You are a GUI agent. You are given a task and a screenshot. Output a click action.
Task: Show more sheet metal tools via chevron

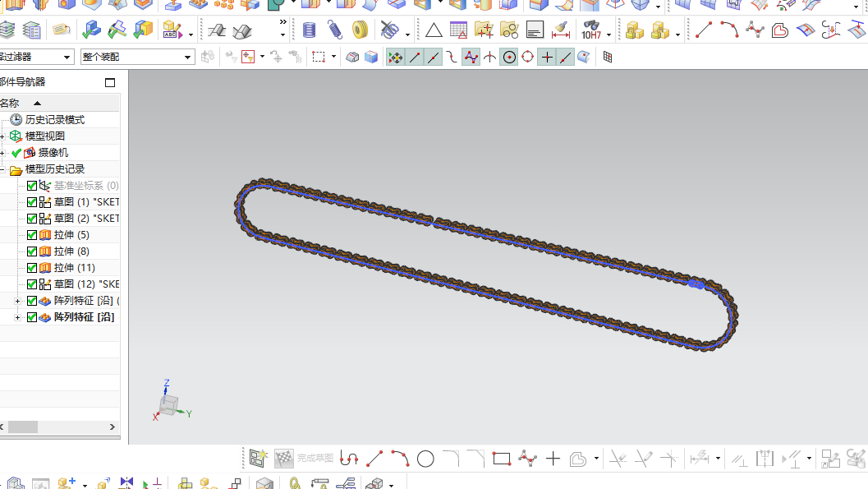(x=282, y=23)
